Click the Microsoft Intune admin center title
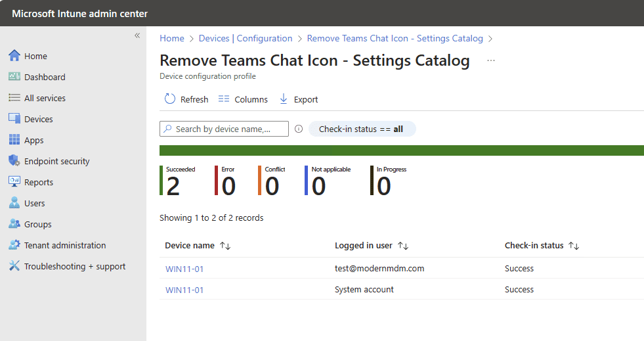 click(x=79, y=14)
